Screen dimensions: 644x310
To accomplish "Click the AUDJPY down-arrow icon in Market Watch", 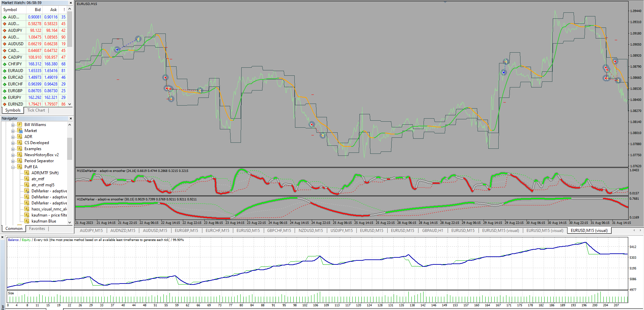I will 5,30.
